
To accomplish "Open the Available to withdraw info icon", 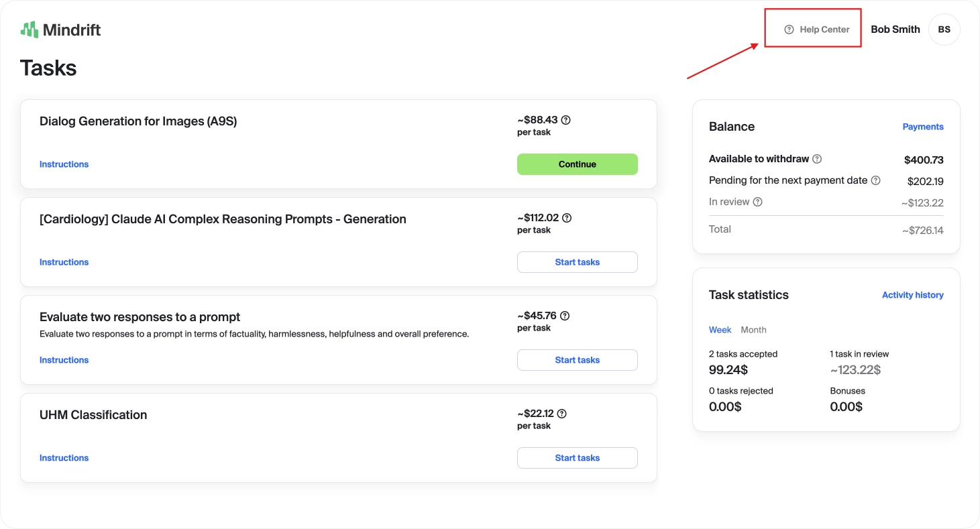I will (x=817, y=159).
